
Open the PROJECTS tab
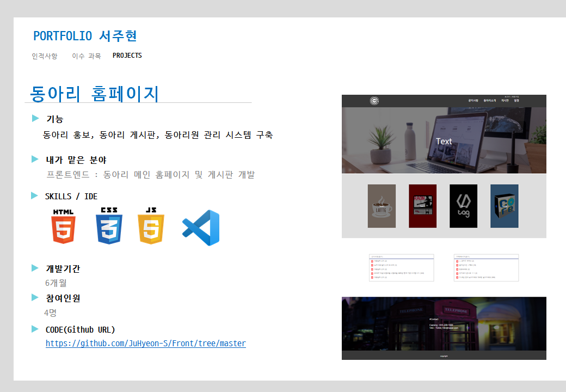(x=127, y=56)
